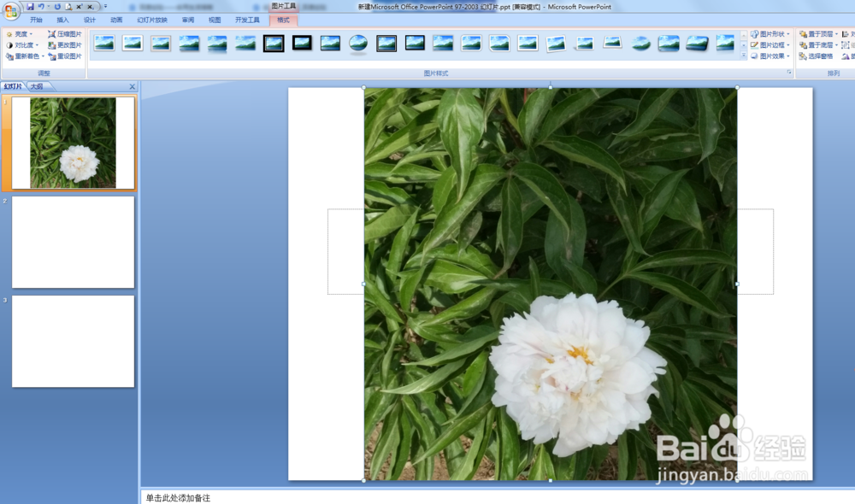Apply superscript from quick access toolbar
855x504 pixels.
(x=79, y=7)
